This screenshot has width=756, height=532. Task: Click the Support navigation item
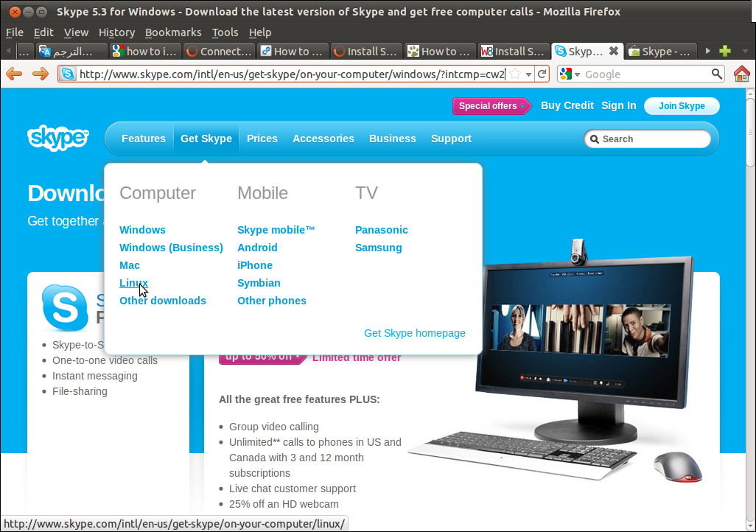tap(451, 139)
